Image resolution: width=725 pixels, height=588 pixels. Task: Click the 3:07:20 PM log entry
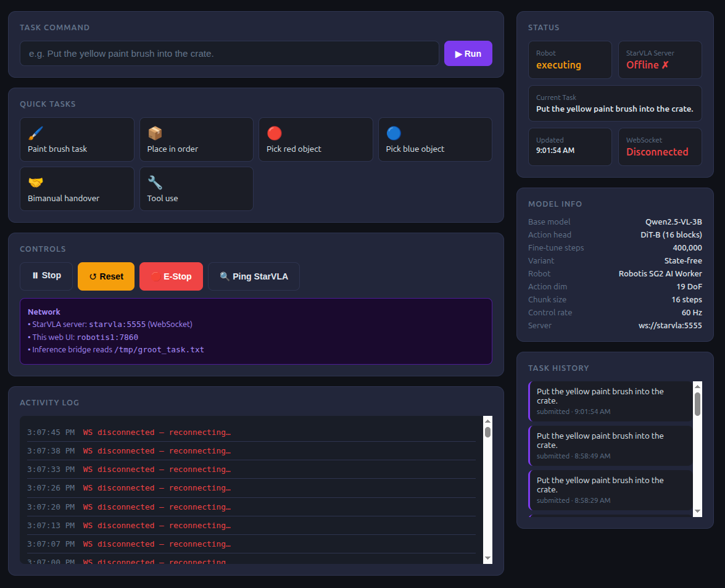click(251, 507)
